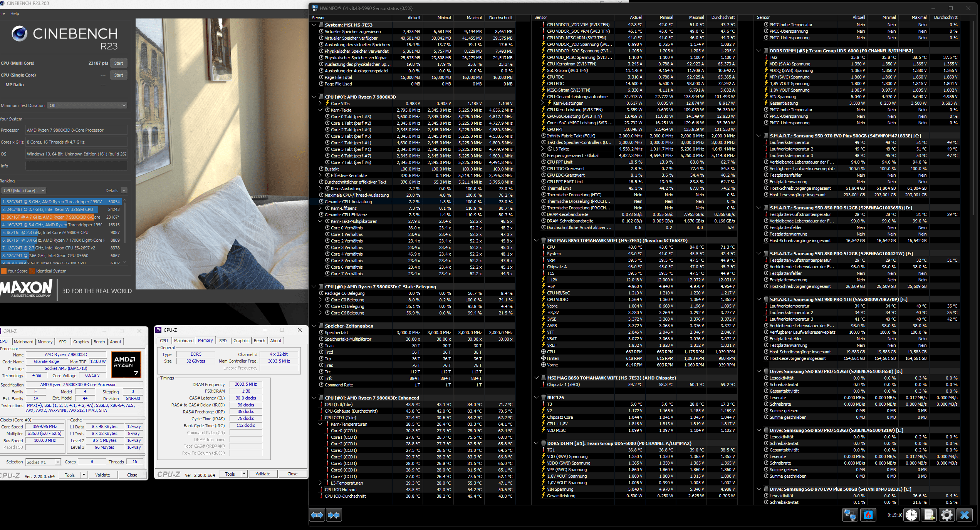
Task: Select ranking row Intel Core i9-9880H CPU
Action: coord(61,232)
